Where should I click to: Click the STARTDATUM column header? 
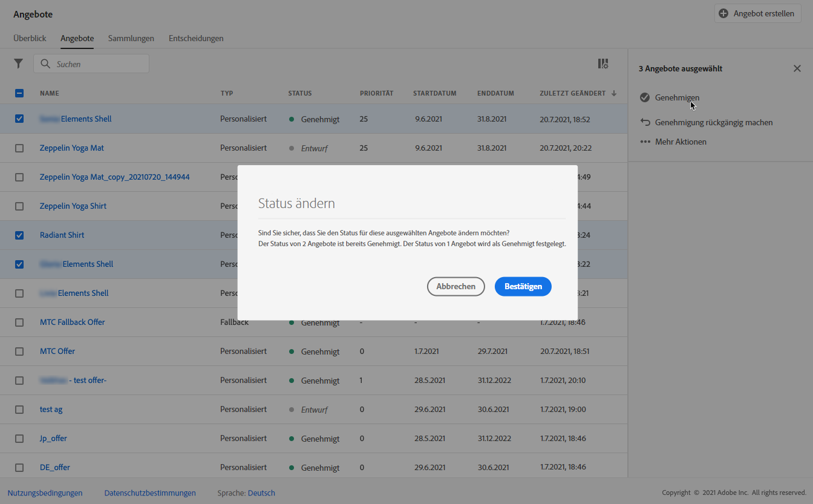(x=435, y=93)
